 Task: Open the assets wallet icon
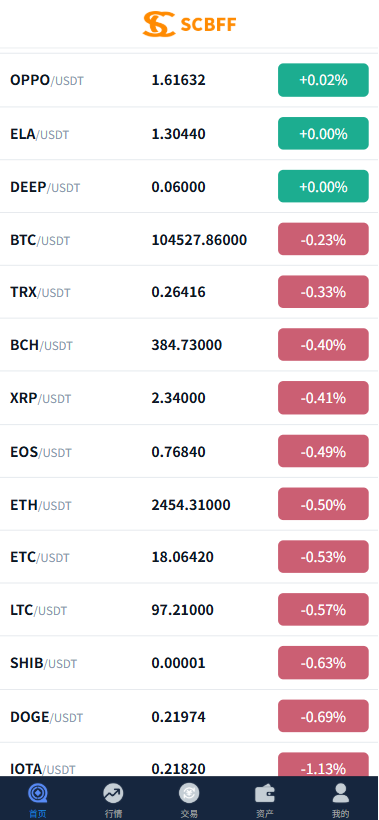[x=265, y=793]
